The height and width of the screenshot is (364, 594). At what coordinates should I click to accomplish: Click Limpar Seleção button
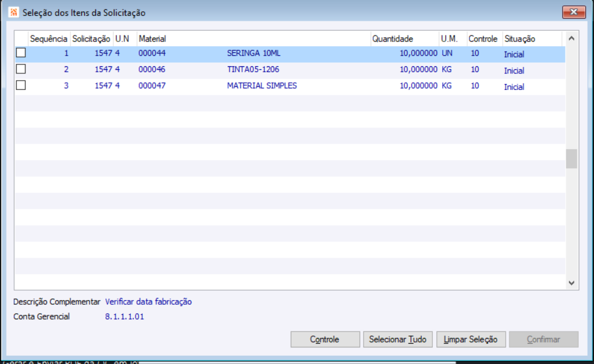471,339
